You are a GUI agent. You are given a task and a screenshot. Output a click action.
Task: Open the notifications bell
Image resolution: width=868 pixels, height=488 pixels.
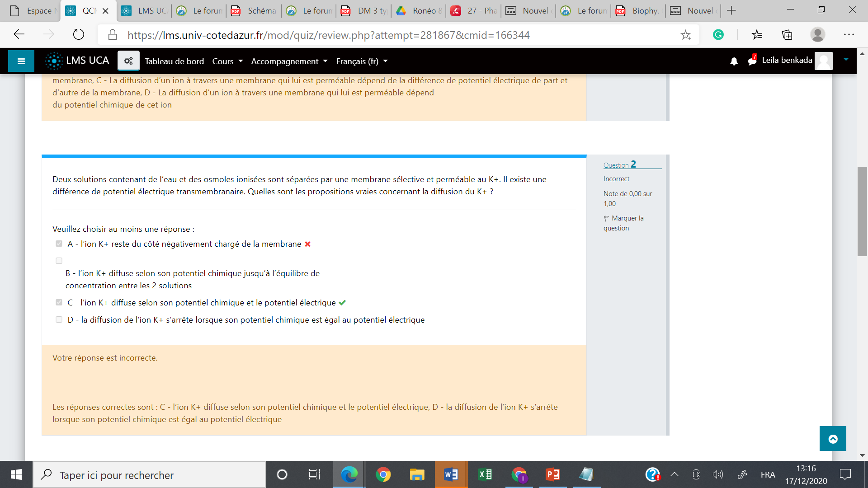click(x=734, y=61)
